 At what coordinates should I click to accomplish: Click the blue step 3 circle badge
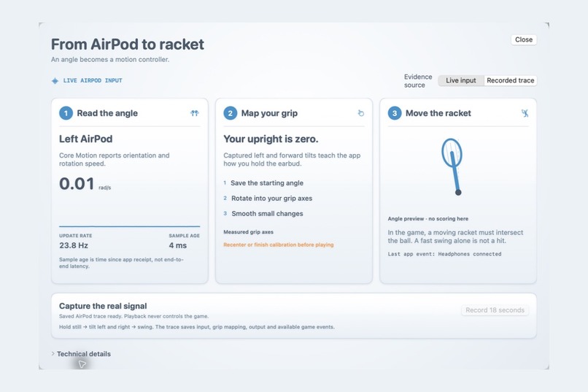(395, 113)
